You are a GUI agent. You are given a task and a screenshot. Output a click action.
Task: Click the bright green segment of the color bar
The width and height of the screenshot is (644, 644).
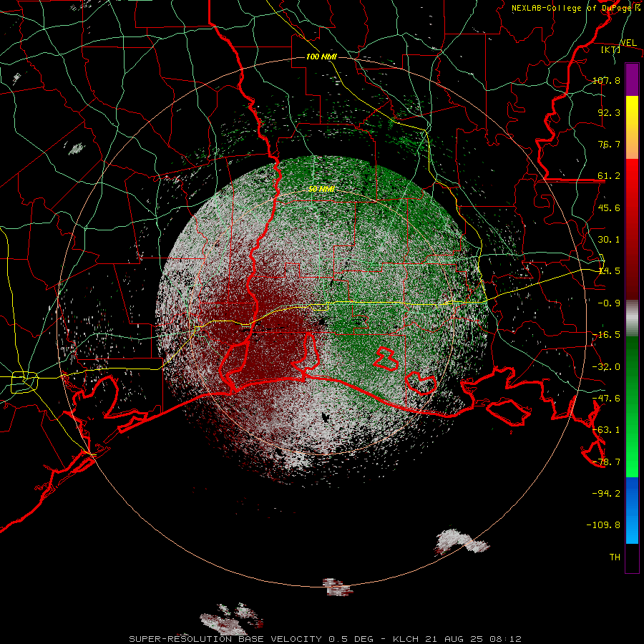point(632,406)
